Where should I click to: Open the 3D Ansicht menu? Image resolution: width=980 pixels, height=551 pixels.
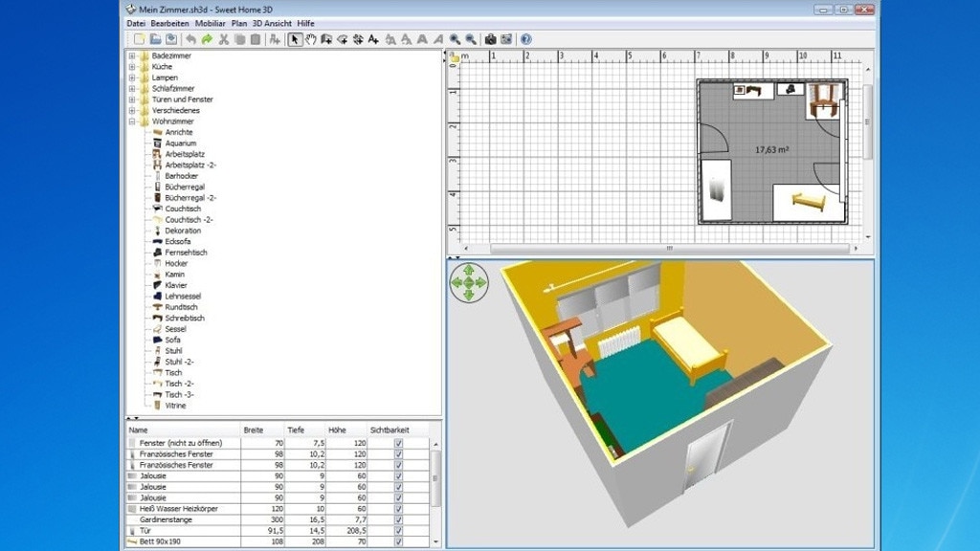(x=272, y=23)
